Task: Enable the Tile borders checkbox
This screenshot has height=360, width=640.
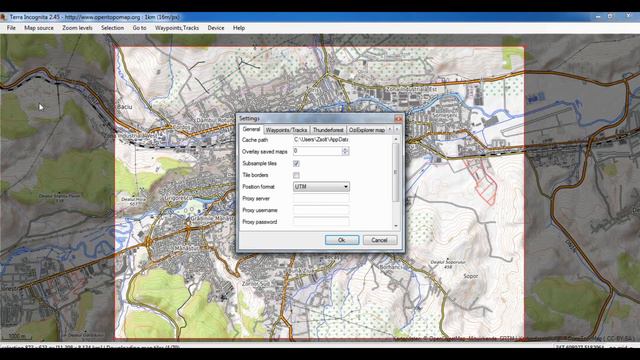Action: pos(296,175)
